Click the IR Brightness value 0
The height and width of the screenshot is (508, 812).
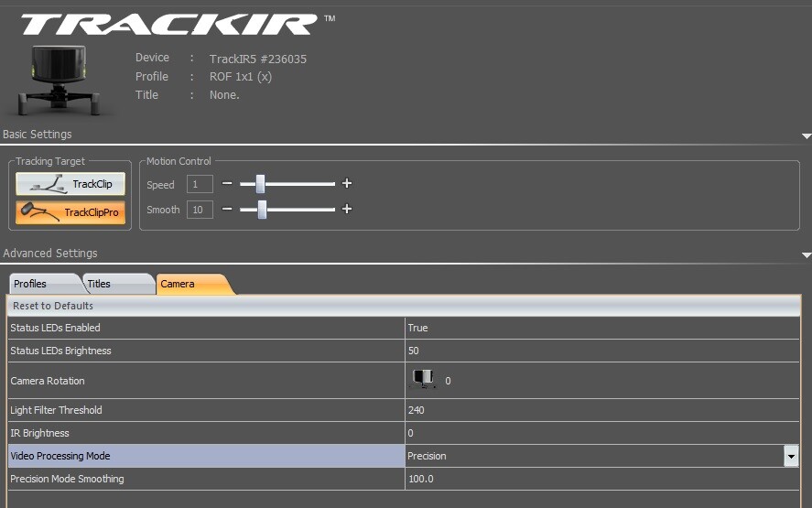coord(411,433)
